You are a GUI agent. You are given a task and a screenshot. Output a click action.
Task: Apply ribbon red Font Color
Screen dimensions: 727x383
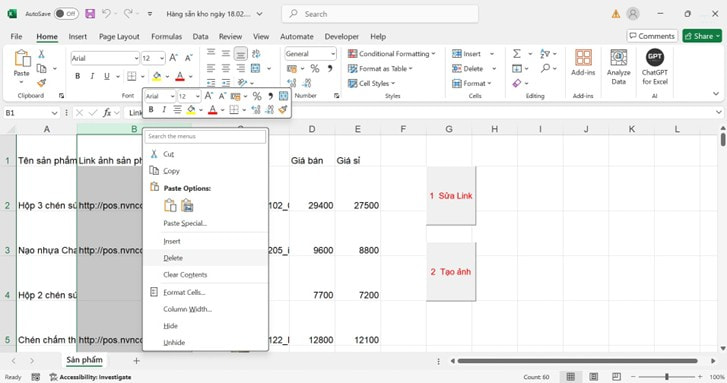tap(180, 77)
